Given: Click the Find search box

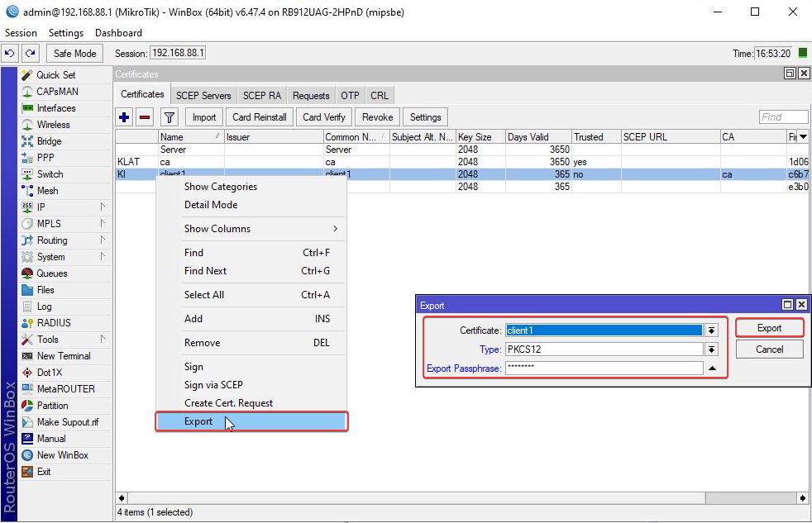Looking at the screenshot, I should (784, 117).
